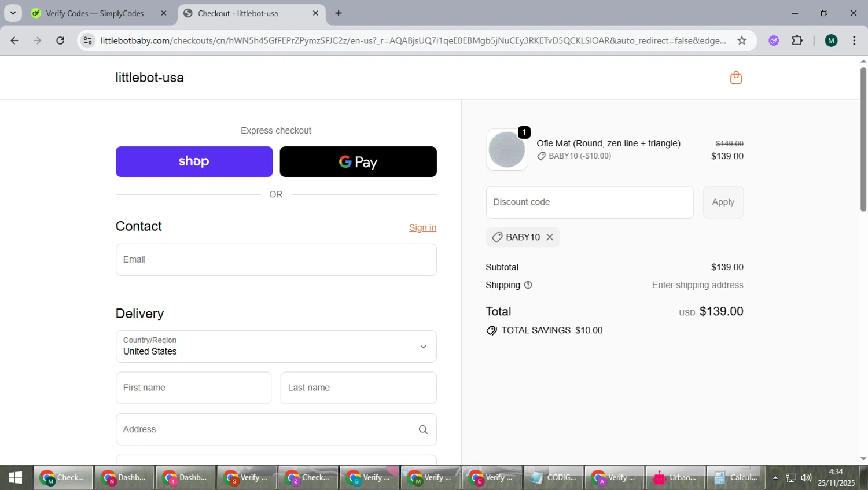Go back to the previous page

(x=14, y=40)
